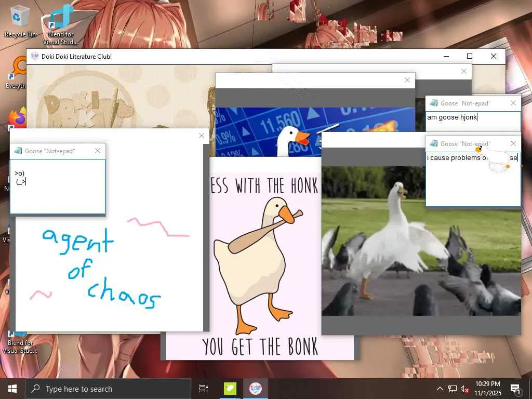Close the stock market goose meme window
Image resolution: width=532 pixels, height=399 pixels.
click(x=407, y=80)
